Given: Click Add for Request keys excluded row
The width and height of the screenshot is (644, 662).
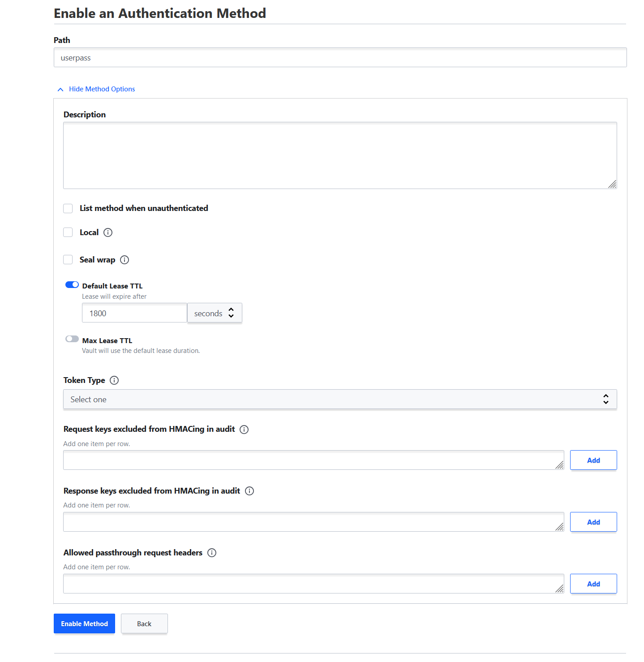Looking at the screenshot, I should click(x=593, y=460).
